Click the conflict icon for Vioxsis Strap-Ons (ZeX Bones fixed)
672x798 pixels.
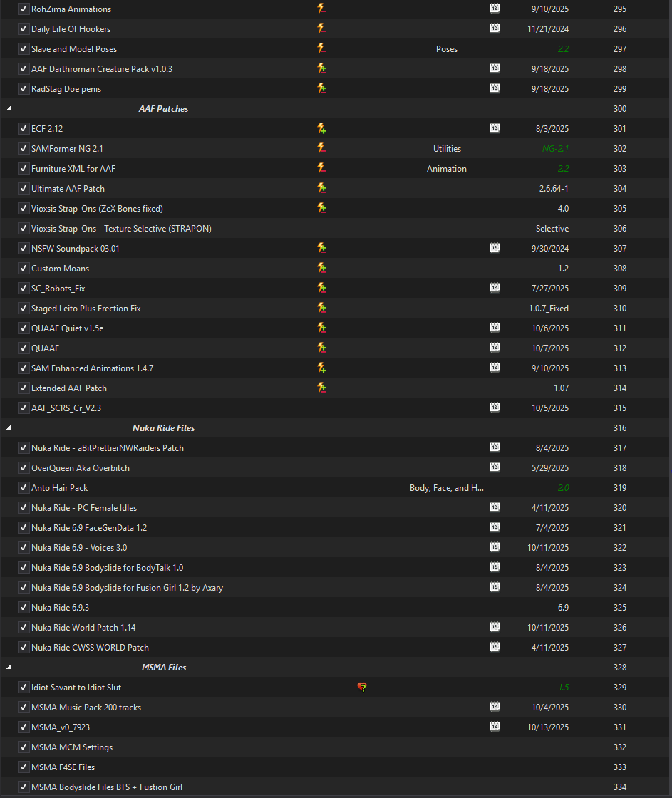pyautogui.click(x=321, y=207)
